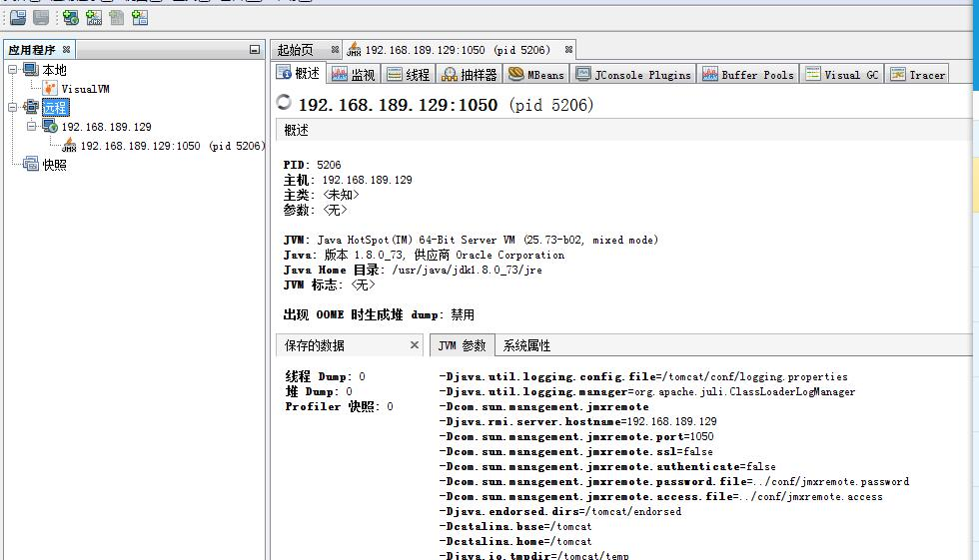Click the jmxremote.authenticate=false argument line
The width and height of the screenshot is (979, 560).
tap(607, 466)
